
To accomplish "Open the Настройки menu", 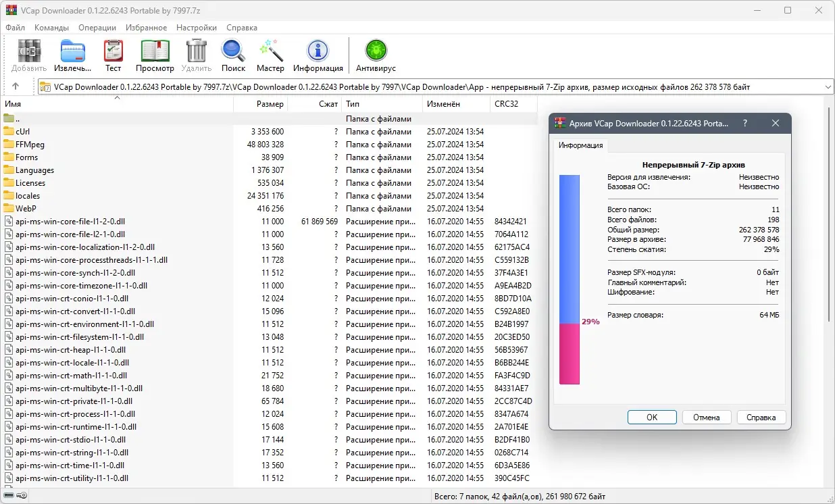I will click(197, 28).
